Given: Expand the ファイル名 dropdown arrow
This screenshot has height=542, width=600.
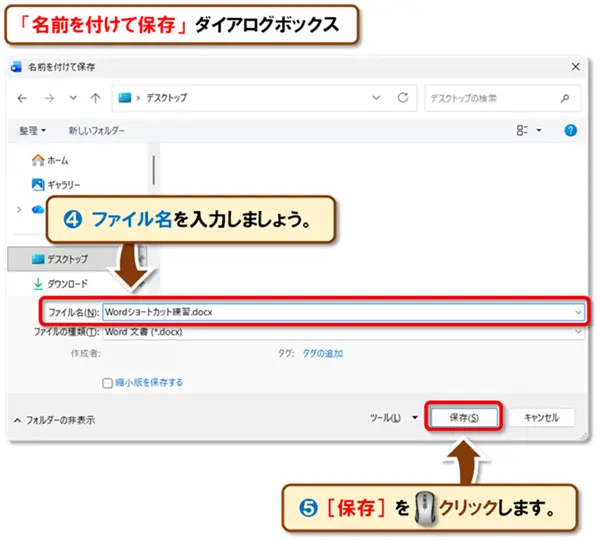Looking at the screenshot, I should click(x=578, y=312).
